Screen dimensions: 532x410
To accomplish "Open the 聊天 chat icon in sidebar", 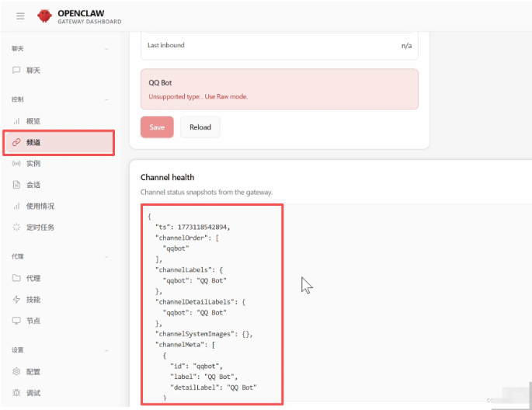I will click(x=16, y=71).
